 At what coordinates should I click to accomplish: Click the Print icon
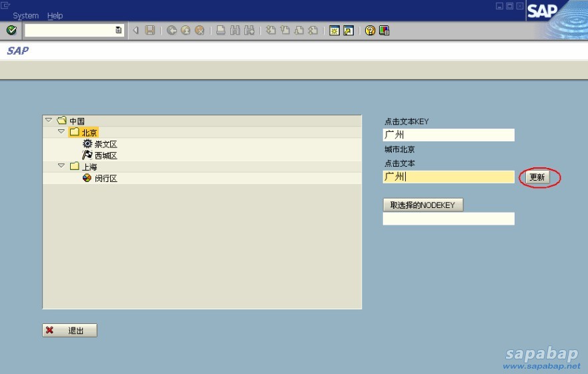point(221,31)
